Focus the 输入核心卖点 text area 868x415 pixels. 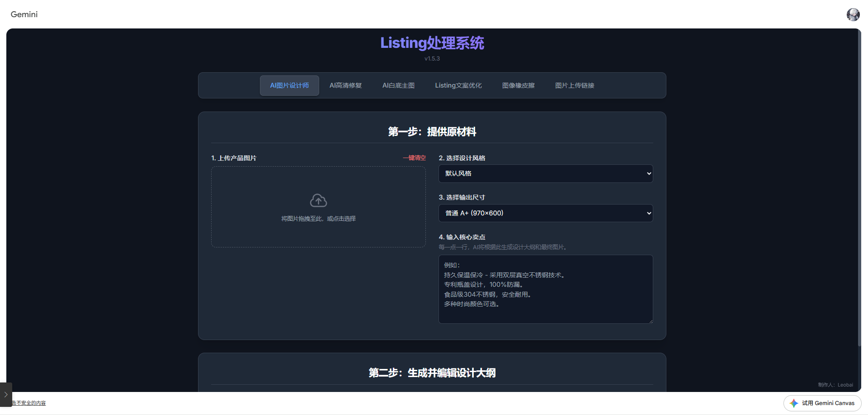click(x=545, y=289)
